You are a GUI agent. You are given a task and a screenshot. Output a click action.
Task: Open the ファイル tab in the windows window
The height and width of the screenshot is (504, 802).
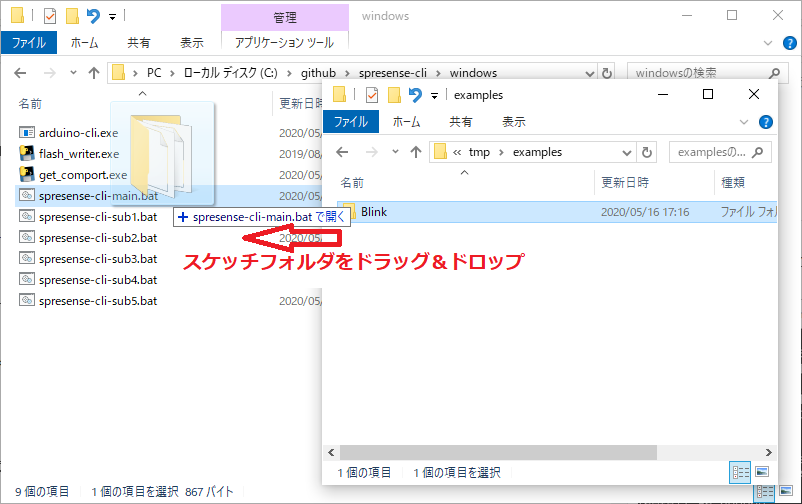click(x=29, y=42)
